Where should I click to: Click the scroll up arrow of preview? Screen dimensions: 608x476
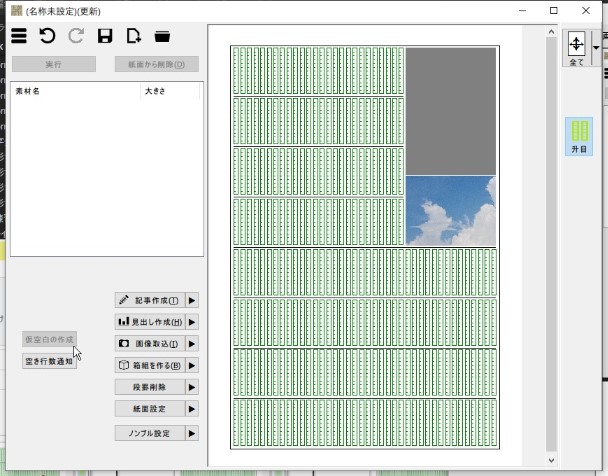[x=551, y=32]
